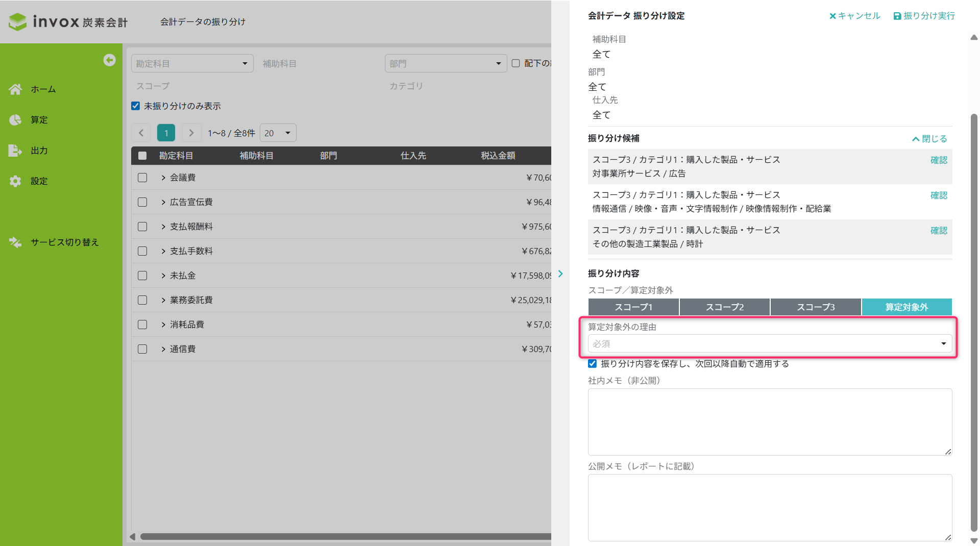Click the 算定 pie chart icon
The height and width of the screenshot is (546, 980).
pos(15,120)
